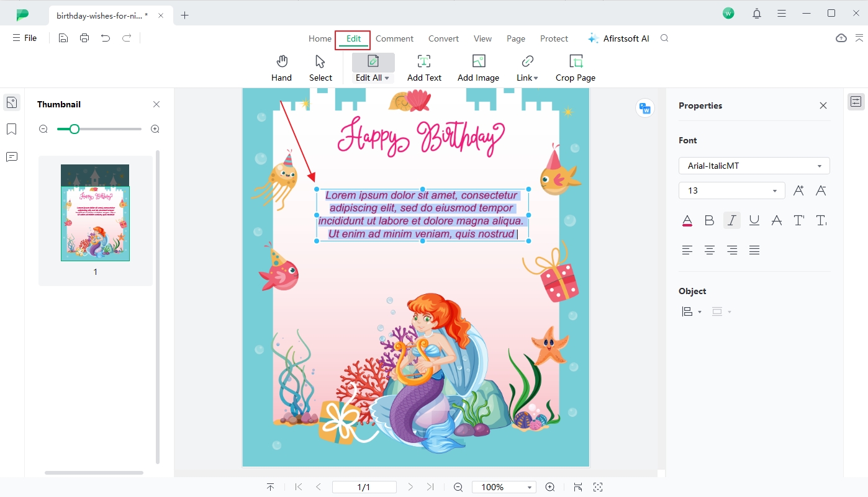Zoom in thumbnail size
The height and width of the screenshot is (497, 868).
[155, 129]
